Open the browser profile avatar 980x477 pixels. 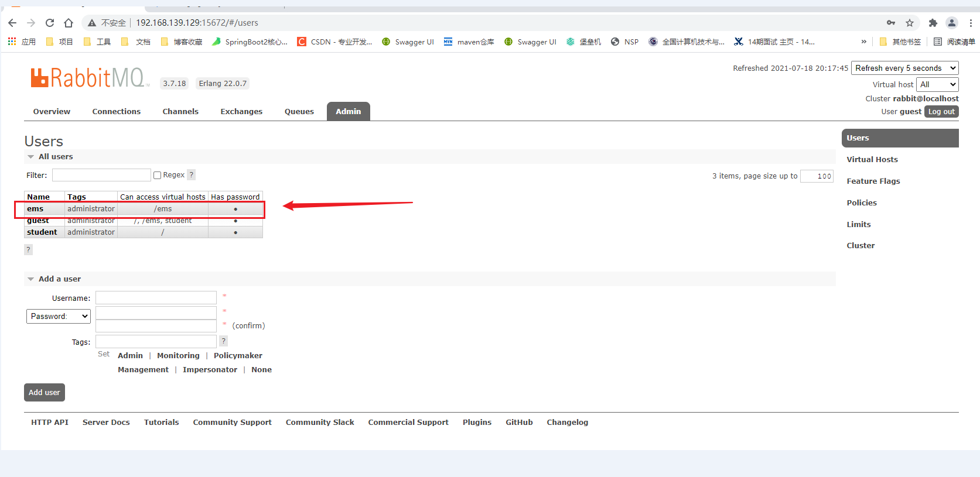(952, 23)
